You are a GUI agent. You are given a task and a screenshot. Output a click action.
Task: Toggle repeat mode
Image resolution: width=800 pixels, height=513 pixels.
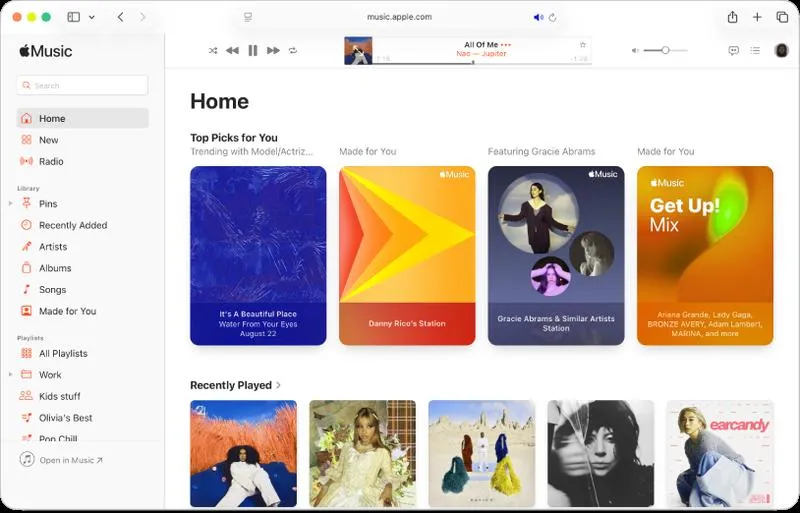pos(293,51)
